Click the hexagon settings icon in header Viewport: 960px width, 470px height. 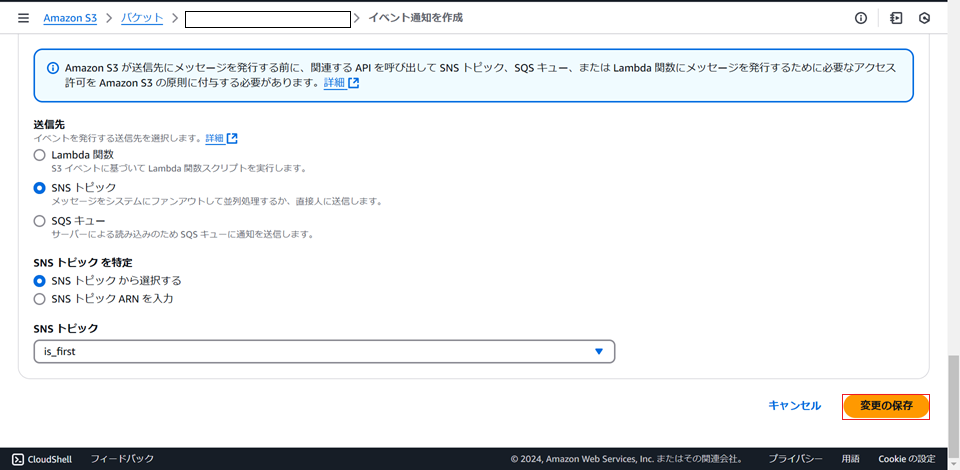point(924,18)
